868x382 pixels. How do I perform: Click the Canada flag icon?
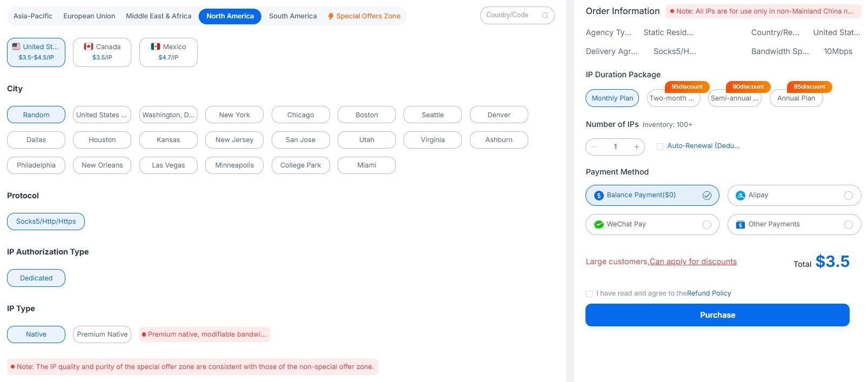pos(89,46)
